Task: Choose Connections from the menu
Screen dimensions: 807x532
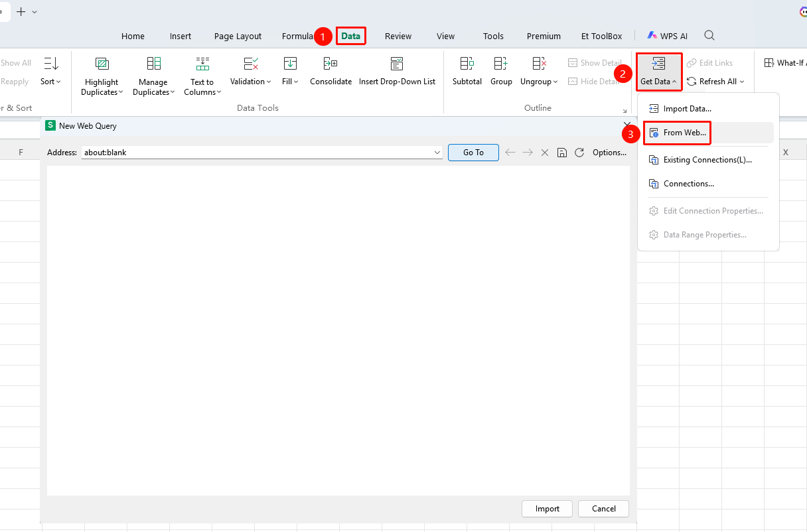Action: [x=709, y=184]
